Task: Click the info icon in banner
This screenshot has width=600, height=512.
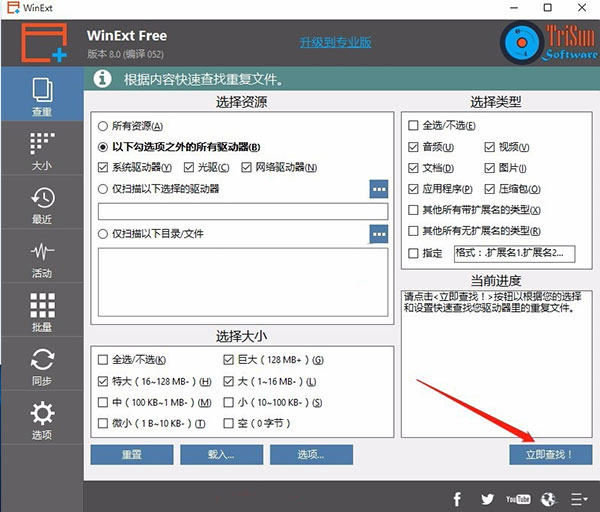Action: point(102,79)
